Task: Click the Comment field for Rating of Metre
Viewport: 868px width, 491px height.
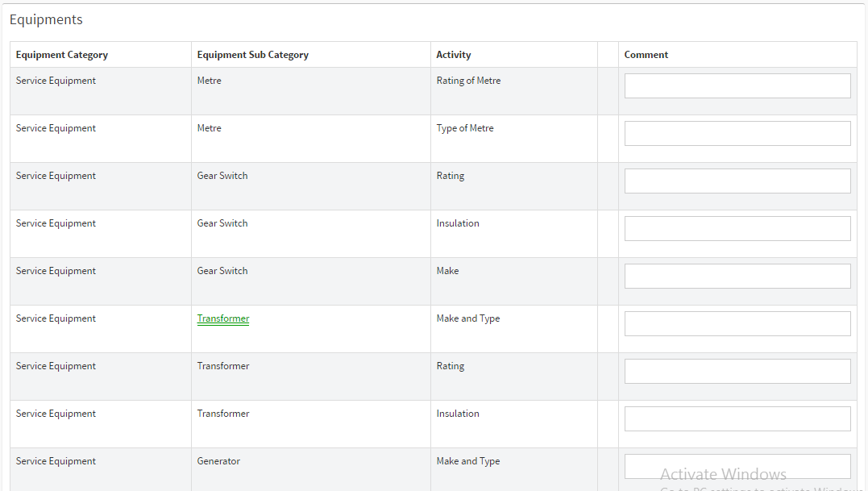Action: [x=737, y=86]
